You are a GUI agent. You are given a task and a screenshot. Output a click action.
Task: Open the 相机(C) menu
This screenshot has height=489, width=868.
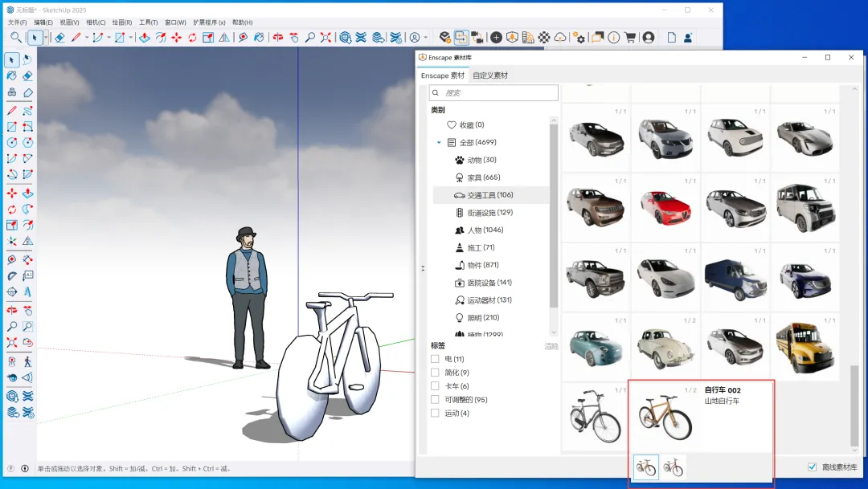pos(96,22)
